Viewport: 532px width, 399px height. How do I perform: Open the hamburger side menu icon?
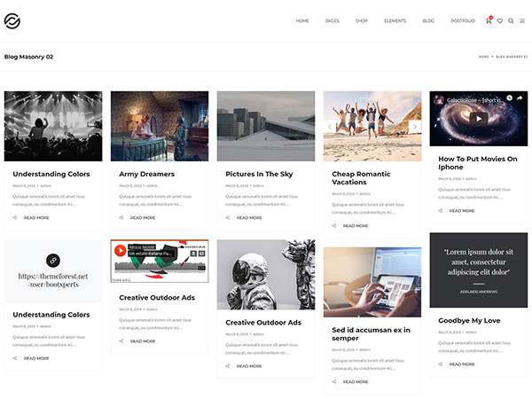(522, 21)
